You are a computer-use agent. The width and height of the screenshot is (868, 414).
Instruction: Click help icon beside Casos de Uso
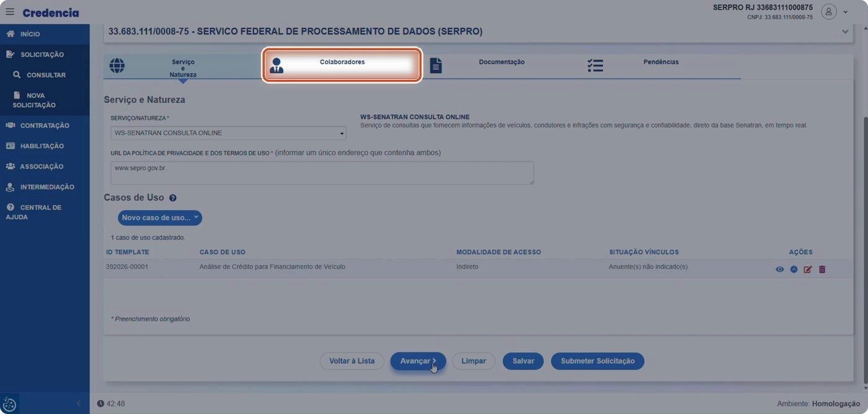pos(173,198)
